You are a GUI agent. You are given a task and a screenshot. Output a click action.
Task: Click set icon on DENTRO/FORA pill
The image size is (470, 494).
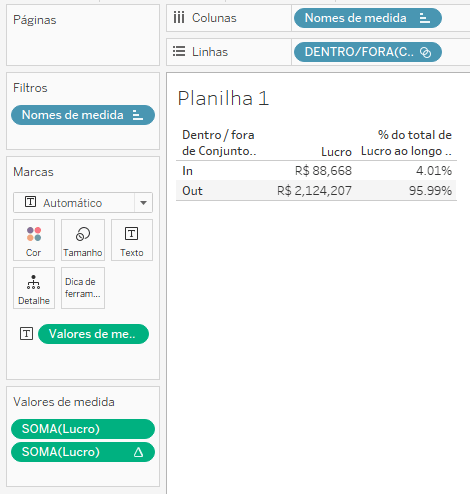point(426,52)
